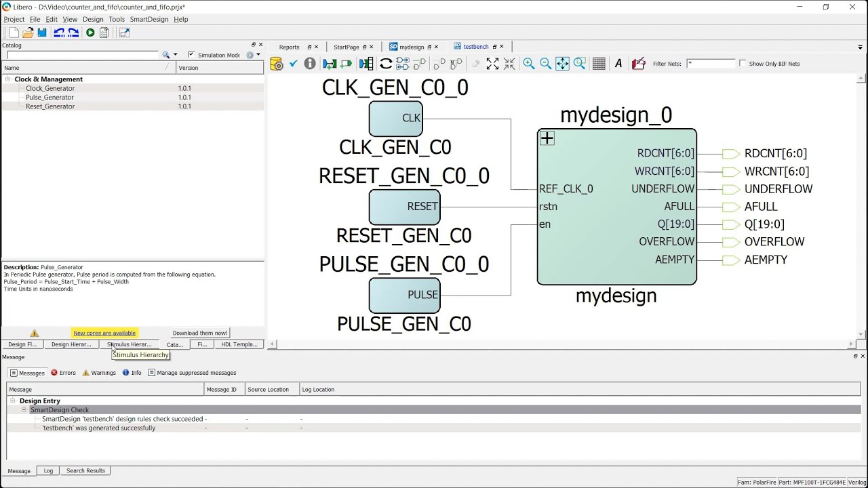The image size is (868, 488).
Task: Sort catalog by Version column header
Action: click(220, 68)
